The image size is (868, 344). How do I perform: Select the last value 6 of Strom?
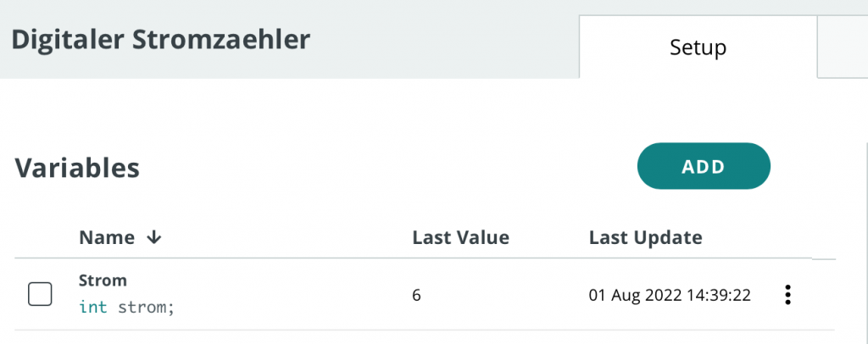click(x=416, y=296)
